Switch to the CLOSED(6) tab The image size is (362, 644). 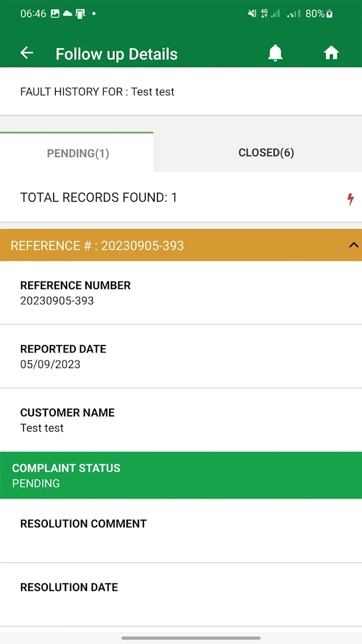coord(266,153)
